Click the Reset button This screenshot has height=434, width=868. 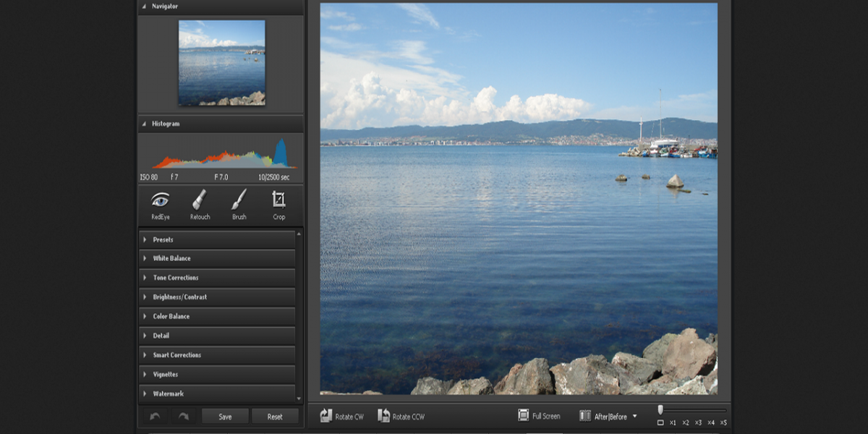(x=275, y=417)
